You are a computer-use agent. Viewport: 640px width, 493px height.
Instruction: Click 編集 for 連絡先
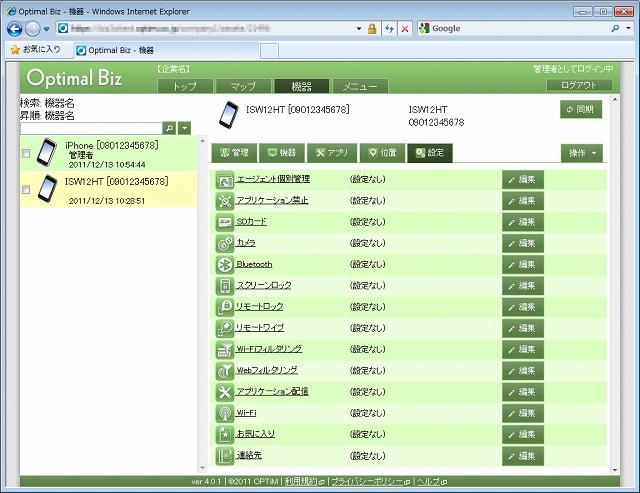523,456
